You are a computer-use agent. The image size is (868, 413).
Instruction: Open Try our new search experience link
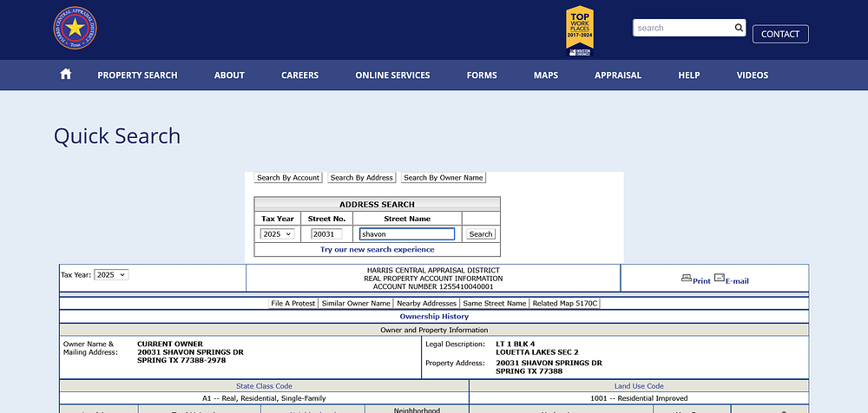pyautogui.click(x=377, y=250)
